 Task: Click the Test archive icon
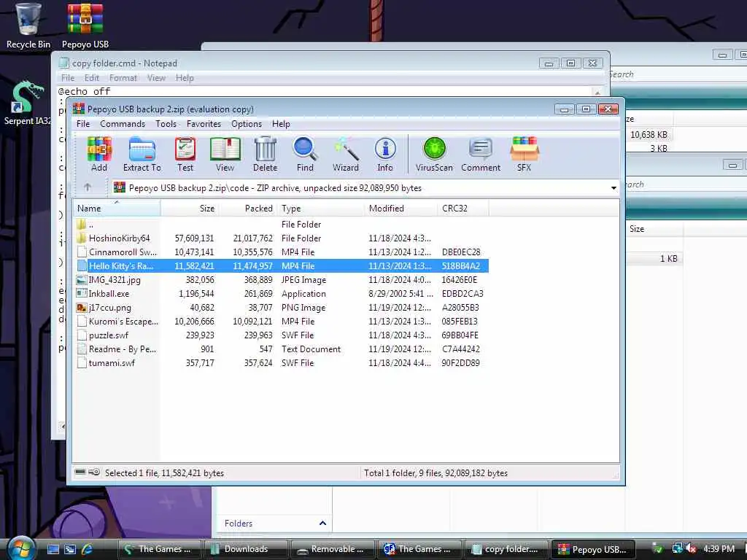185,154
